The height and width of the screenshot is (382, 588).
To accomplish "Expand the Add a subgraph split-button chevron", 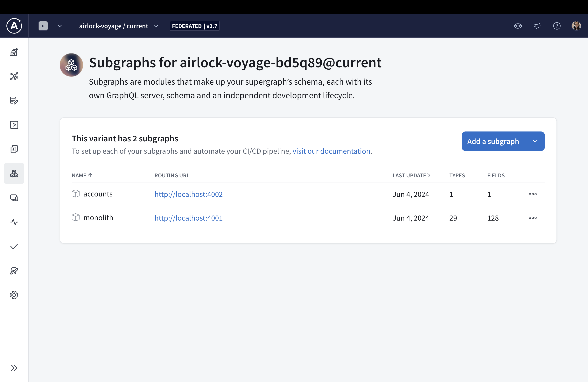I will [535, 141].
